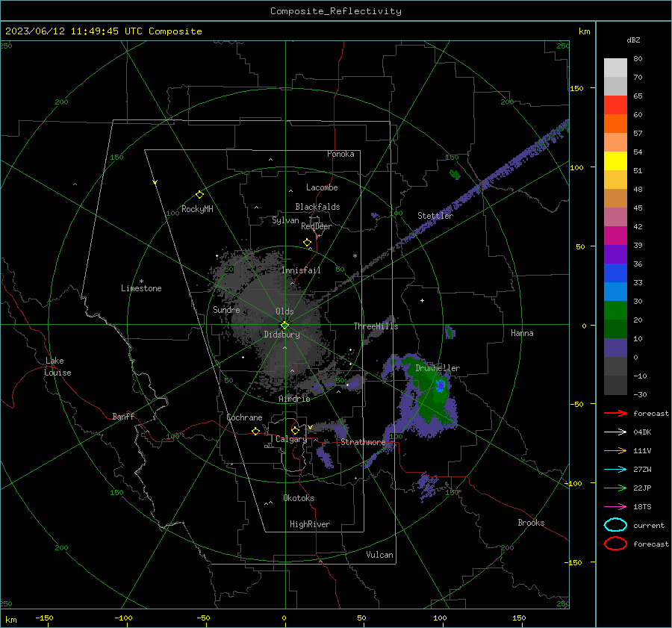This screenshot has height=628, width=672.
Task: Click the red forecast ellipse icon
Action: (x=615, y=544)
